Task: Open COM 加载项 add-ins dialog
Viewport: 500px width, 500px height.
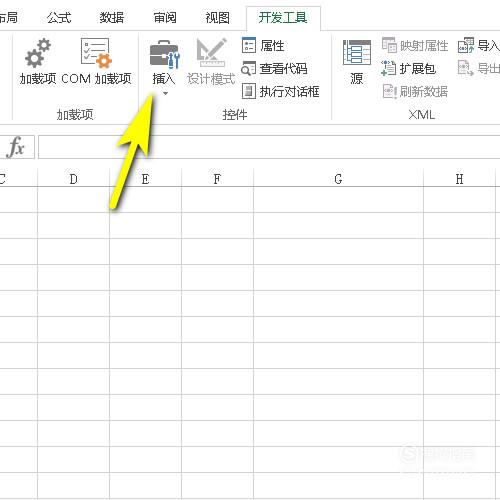Action: (x=96, y=61)
